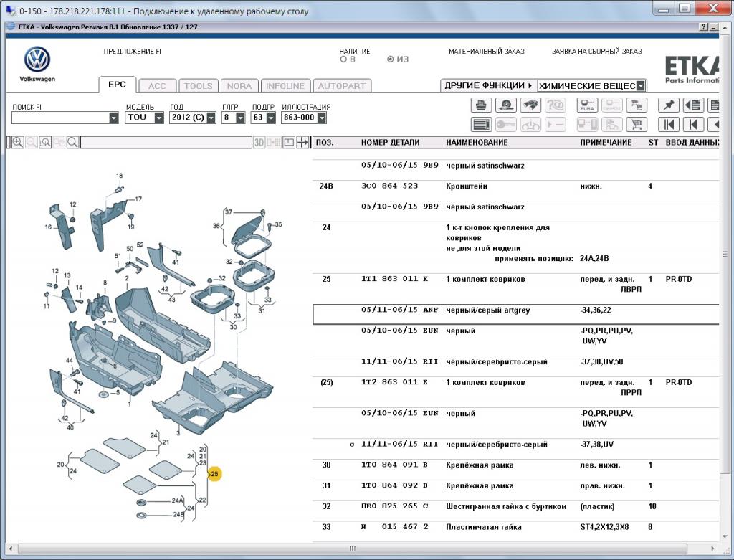
Task: Click the horizontal scrollbar thumb at the bottom
Action: coord(352,549)
